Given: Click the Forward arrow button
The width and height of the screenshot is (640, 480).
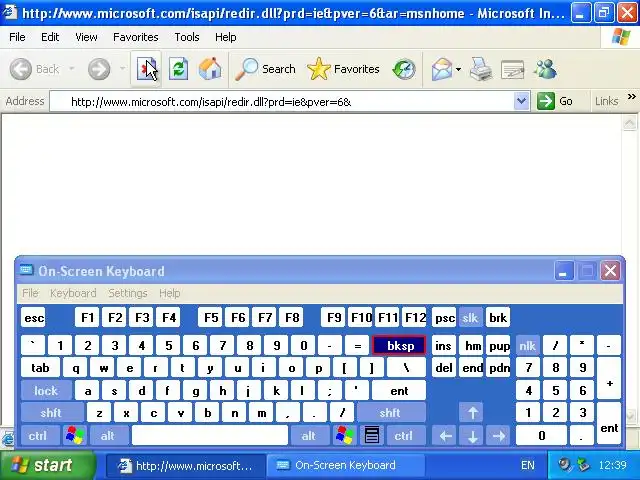Looking at the screenshot, I should (99, 69).
